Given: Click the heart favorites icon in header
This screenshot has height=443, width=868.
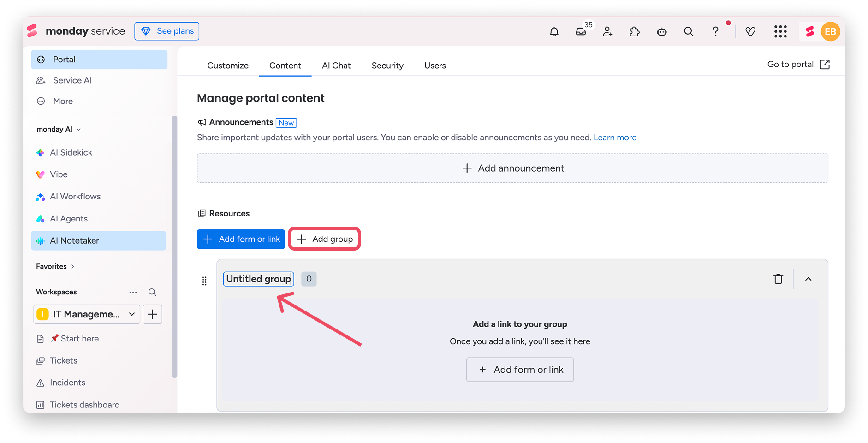Looking at the screenshot, I should 750,31.
